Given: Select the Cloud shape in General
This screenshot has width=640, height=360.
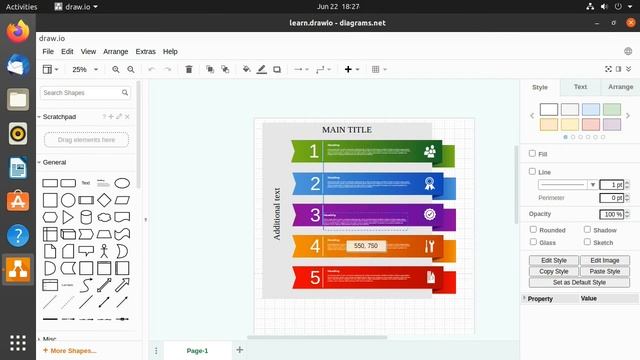Looking at the screenshot, I should (104, 217).
